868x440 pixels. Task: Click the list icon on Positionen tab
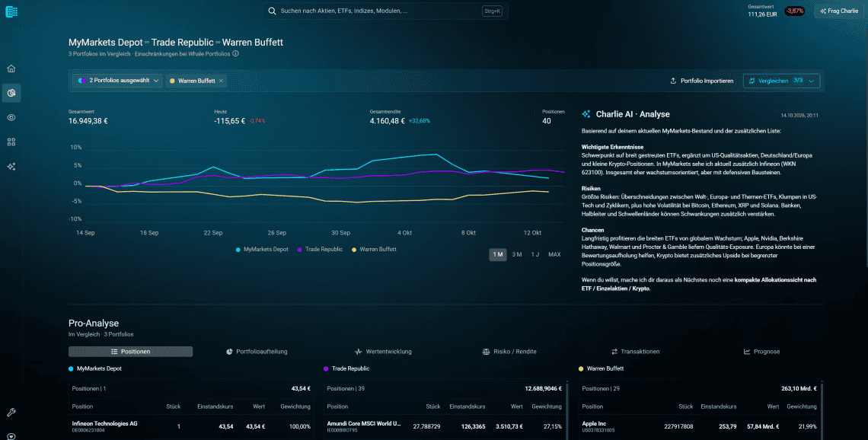coord(114,352)
